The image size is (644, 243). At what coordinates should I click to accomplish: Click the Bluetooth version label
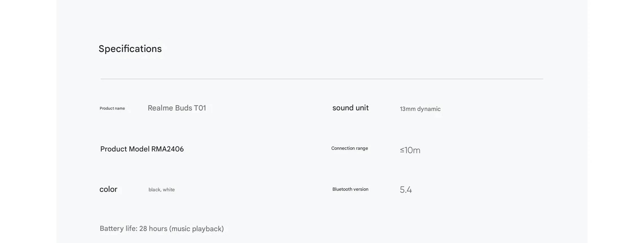350,189
